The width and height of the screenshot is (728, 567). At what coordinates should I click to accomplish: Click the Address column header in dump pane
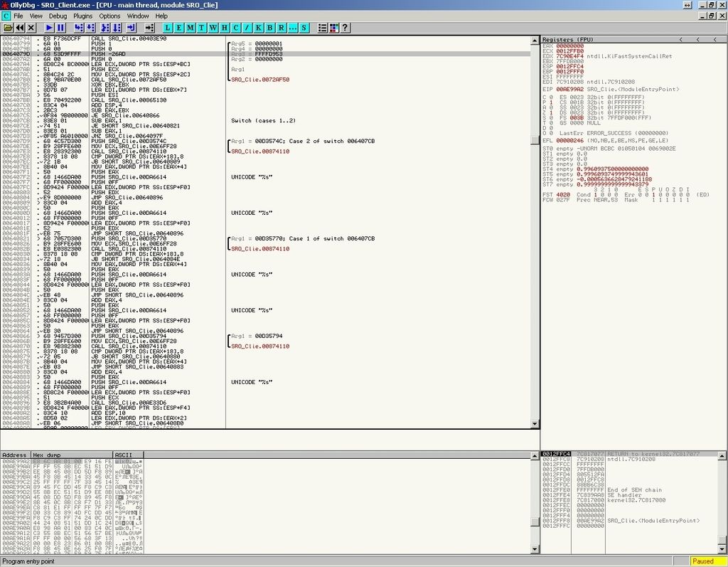[15, 455]
